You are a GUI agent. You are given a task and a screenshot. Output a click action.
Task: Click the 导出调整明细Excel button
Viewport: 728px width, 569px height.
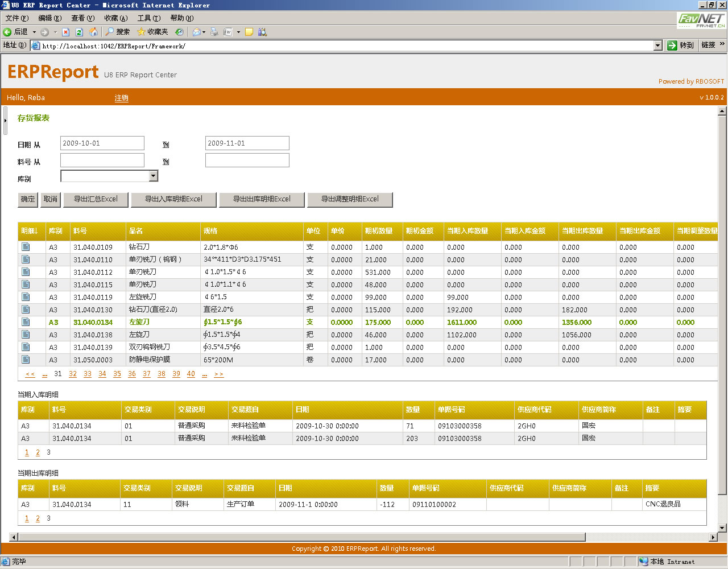tap(350, 199)
